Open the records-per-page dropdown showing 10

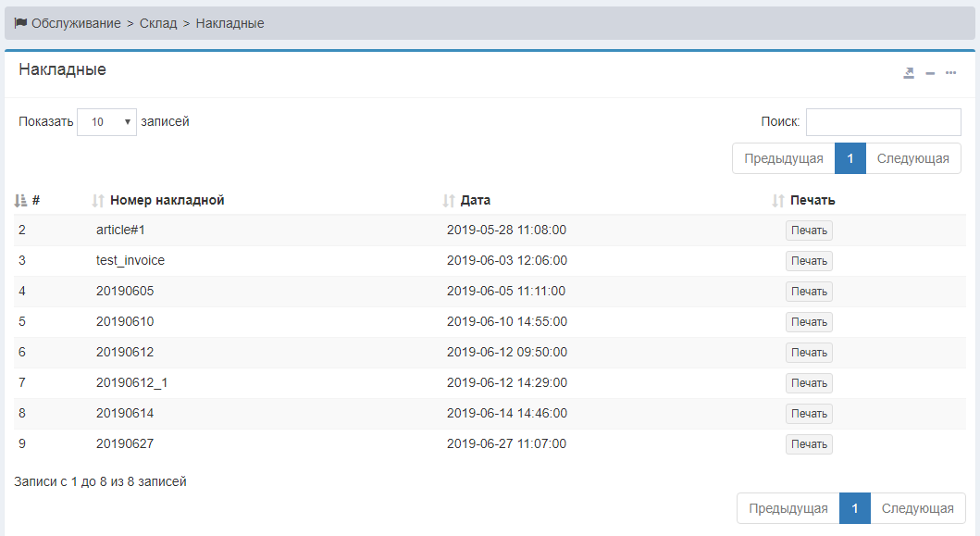click(x=106, y=122)
